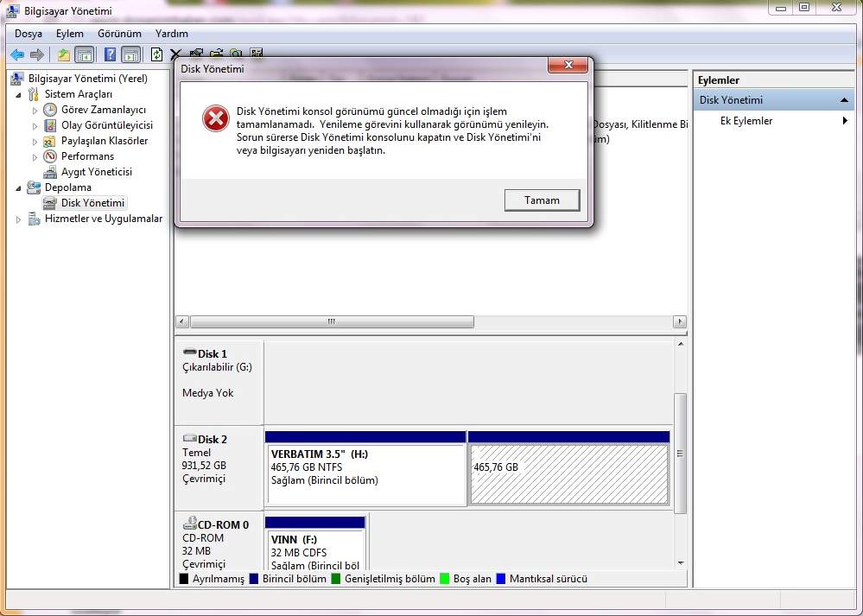Select the unallocated 465,76 GB hatched region
863x616 pixels.
tap(569, 468)
